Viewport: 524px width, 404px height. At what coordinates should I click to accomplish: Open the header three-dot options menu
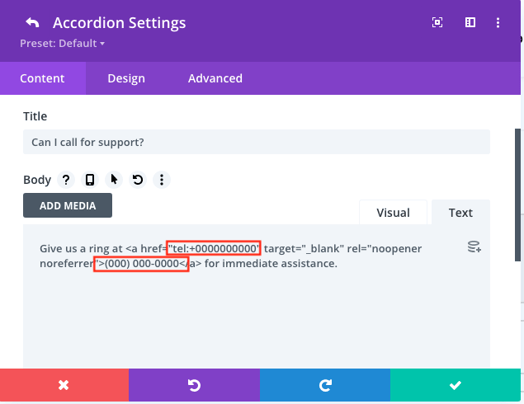pos(498,23)
